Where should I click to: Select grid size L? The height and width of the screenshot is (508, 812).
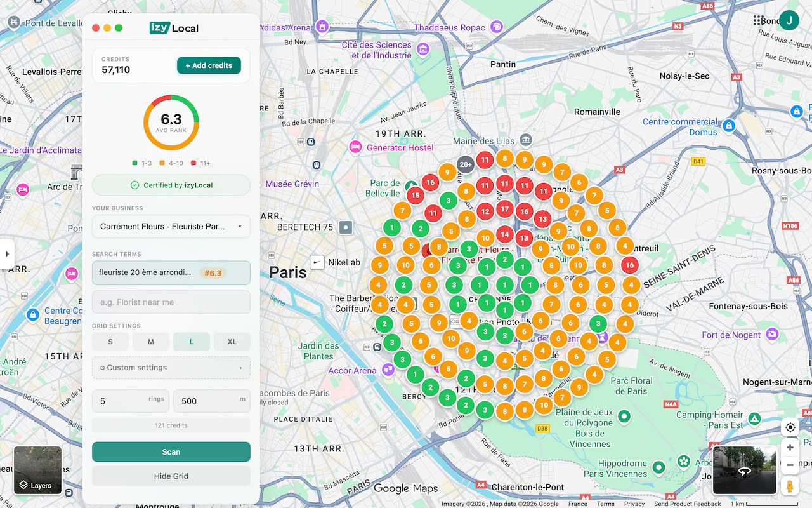point(192,342)
